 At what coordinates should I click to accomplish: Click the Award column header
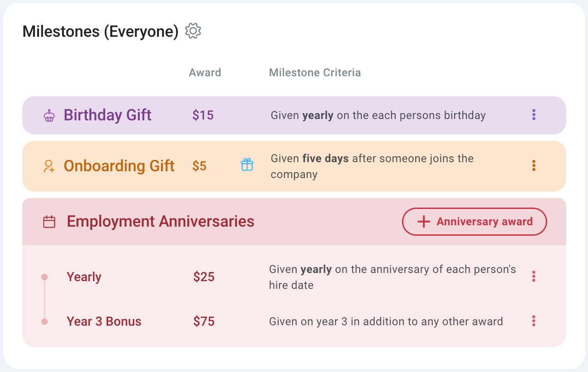point(205,72)
